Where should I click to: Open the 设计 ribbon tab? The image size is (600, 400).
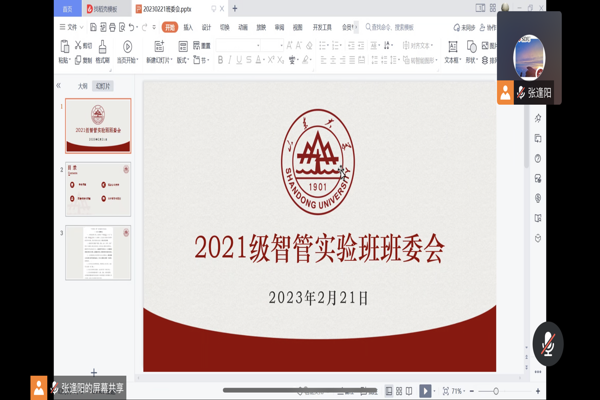pos(206,27)
